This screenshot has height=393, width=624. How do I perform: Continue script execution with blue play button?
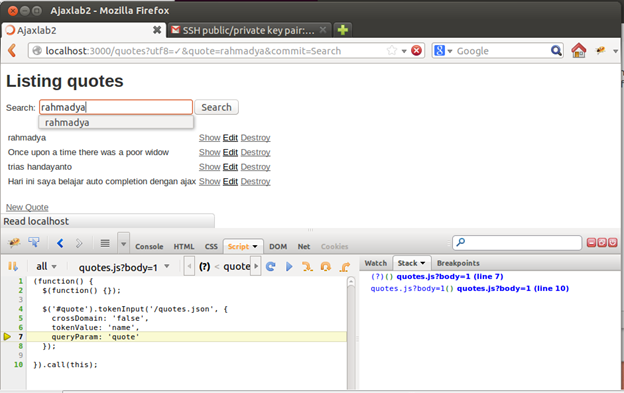pos(289,267)
